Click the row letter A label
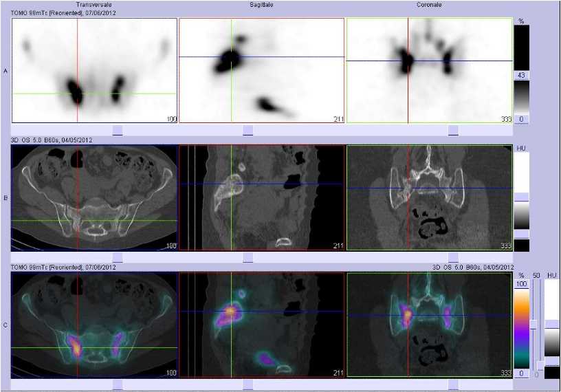The width and height of the screenshot is (561, 392). (5, 72)
